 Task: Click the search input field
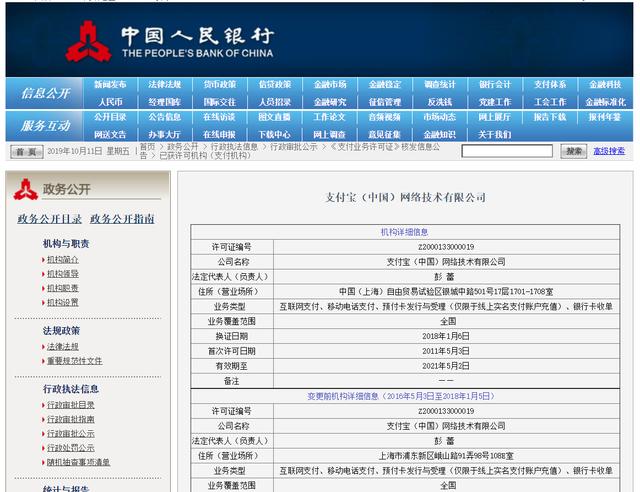point(507,151)
